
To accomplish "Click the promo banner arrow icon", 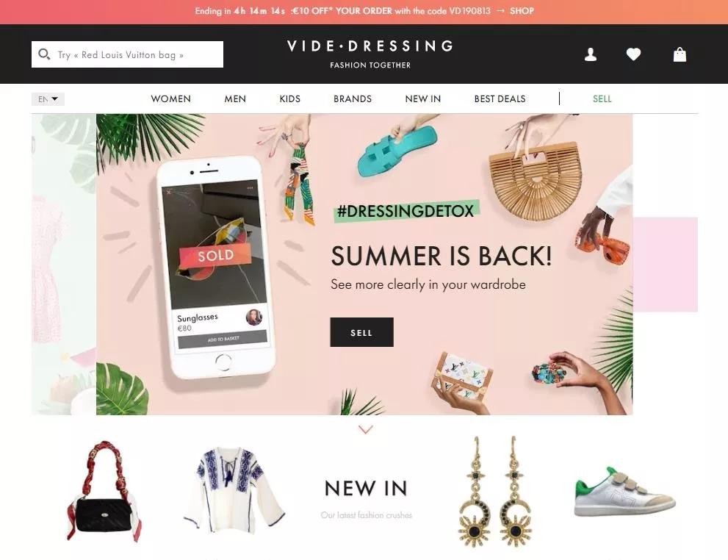I will click(x=500, y=11).
